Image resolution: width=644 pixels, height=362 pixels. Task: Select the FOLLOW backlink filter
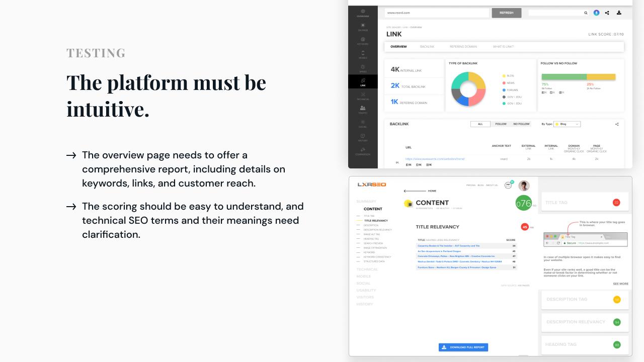click(x=501, y=124)
